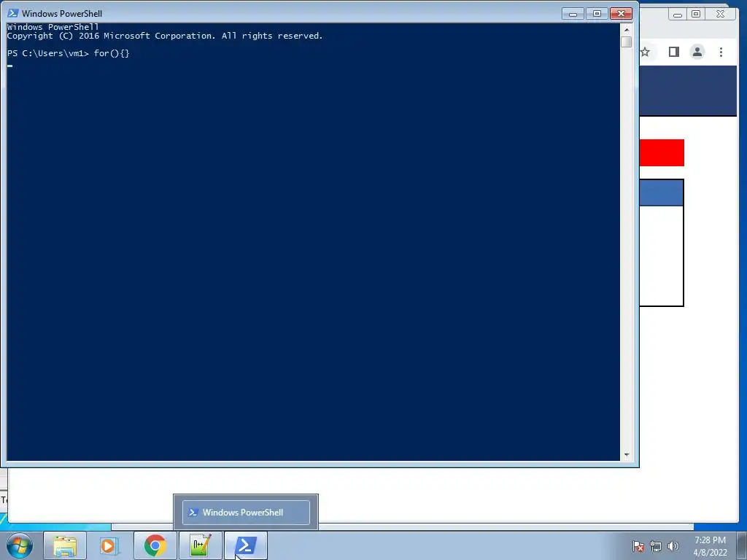Screen dimensions: 747x560
Task: Open the Chrome three-dot menu
Action: (x=721, y=52)
